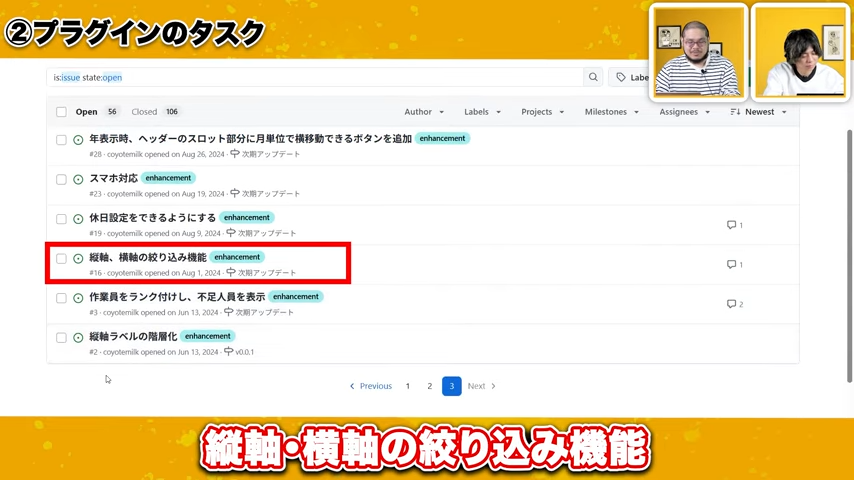The height and width of the screenshot is (480, 854).
Task: Open the Labels tag button
Action: click(630, 77)
